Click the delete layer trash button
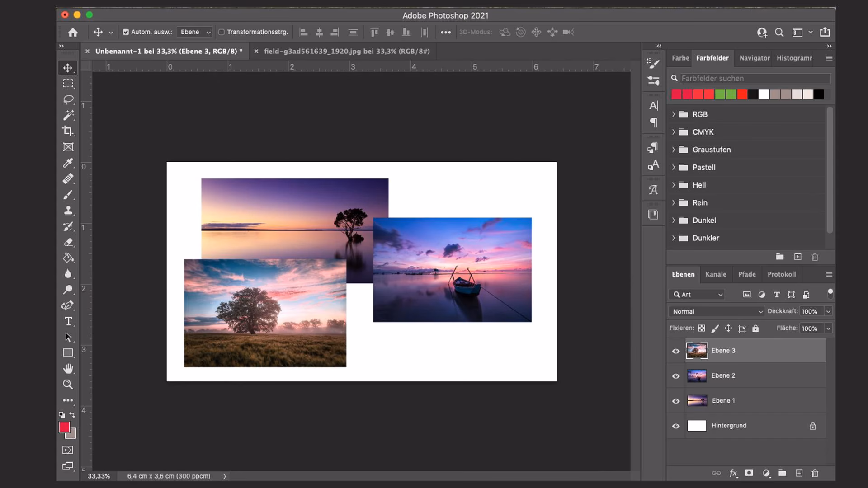This screenshot has height=488, width=868. tap(815, 473)
